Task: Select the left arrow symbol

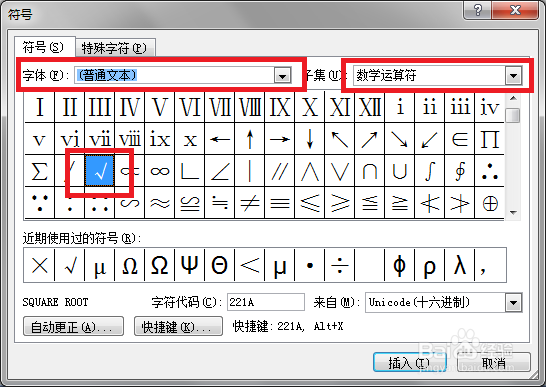Action: point(220,139)
